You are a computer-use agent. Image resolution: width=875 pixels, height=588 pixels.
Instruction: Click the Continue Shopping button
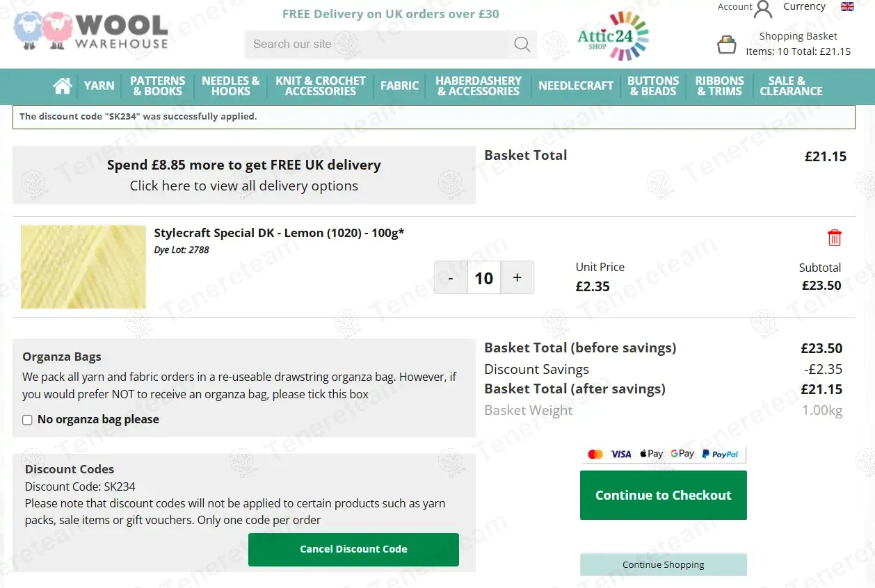coord(663,564)
